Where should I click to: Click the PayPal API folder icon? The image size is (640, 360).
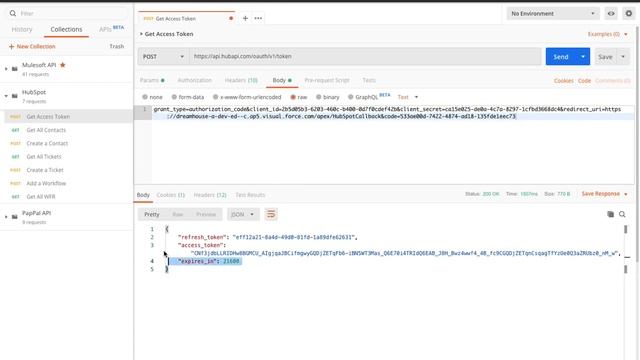[15, 217]
